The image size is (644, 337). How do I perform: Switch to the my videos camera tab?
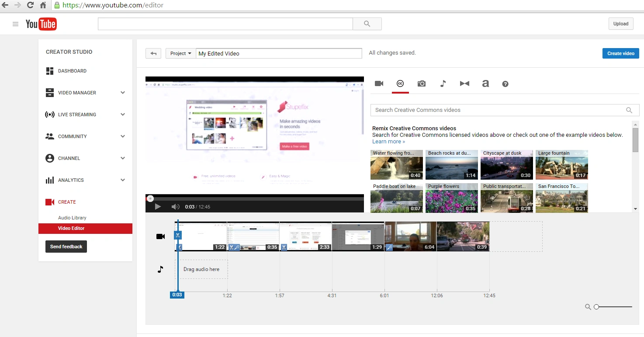[379, 83]
